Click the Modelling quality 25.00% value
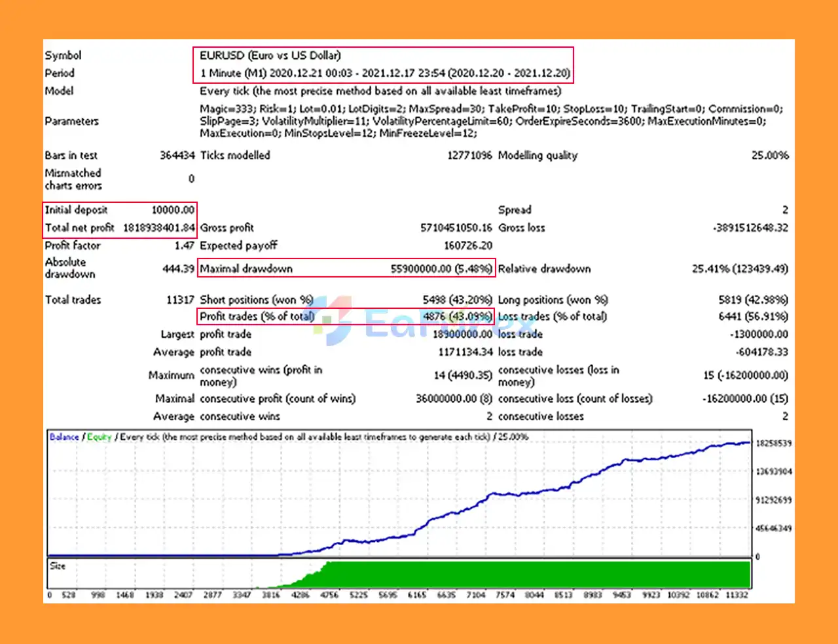Image resolution: width=838 pixels, height=644 pixels. click(x=769, y=156)
